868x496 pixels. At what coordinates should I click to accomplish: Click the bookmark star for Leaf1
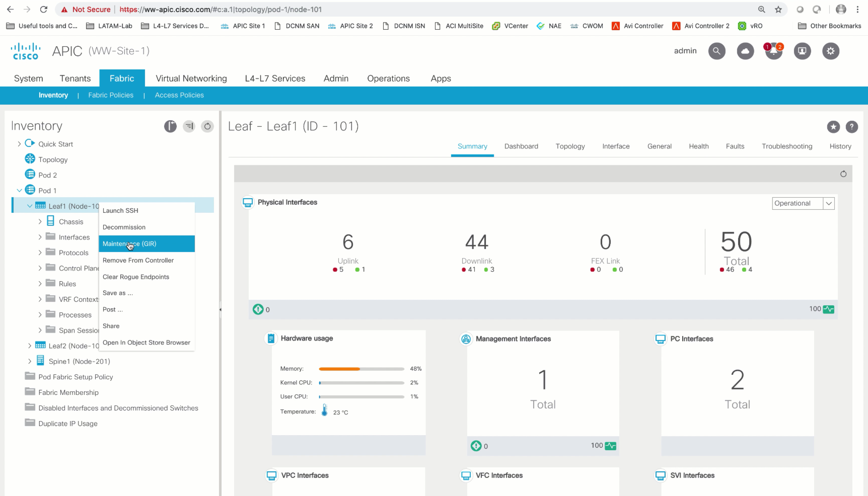tap(834, 127)
